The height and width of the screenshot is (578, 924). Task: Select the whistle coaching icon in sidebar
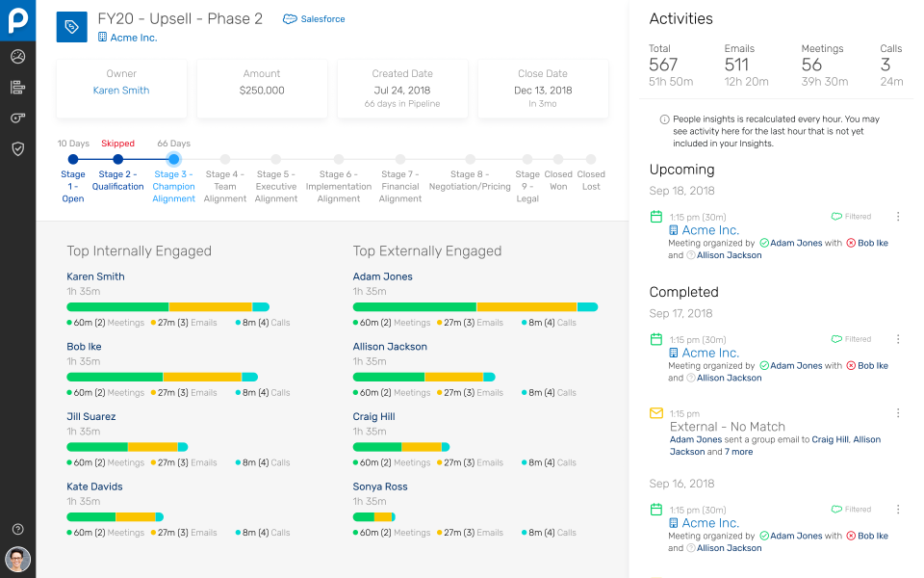click(x=17, y=118)
